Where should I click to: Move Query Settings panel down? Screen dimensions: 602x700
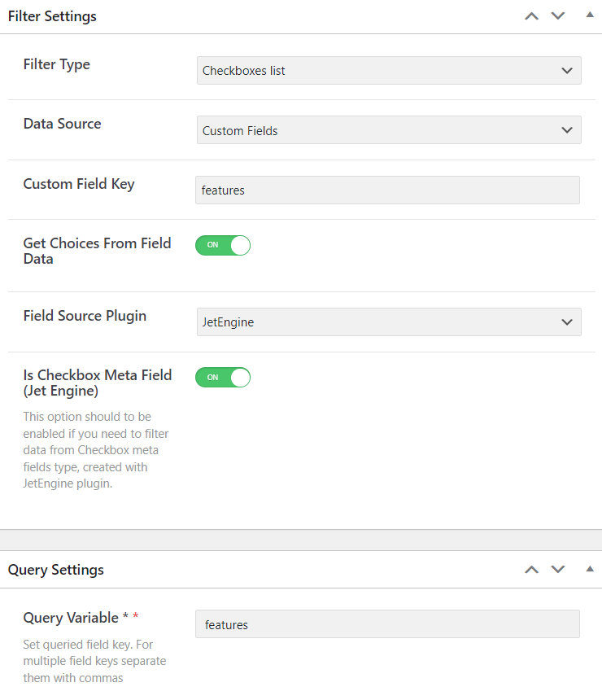(558, 570)
